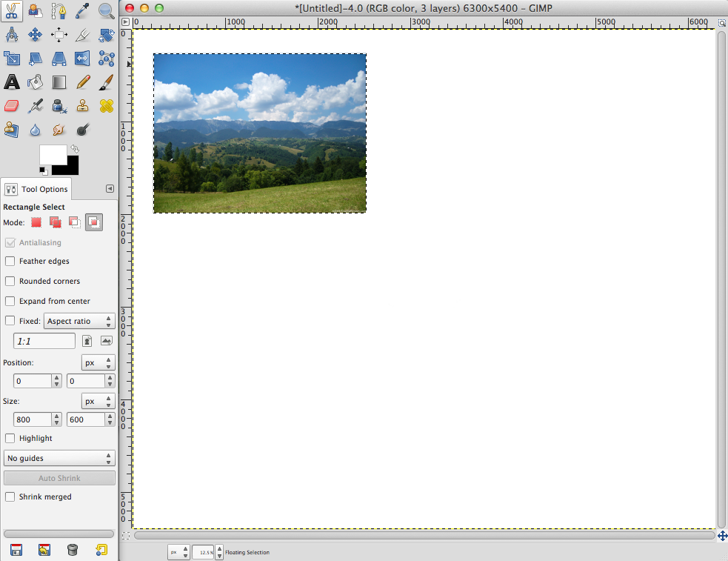Screen dimensions: 728x561
Task: Select the Shear tool
Action: [36, 59]
